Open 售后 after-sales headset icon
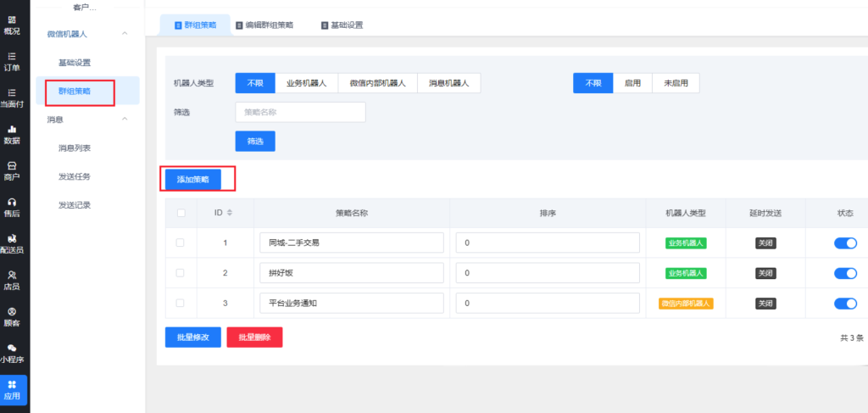Screen dimensions: 868x413 pos(12,207)
